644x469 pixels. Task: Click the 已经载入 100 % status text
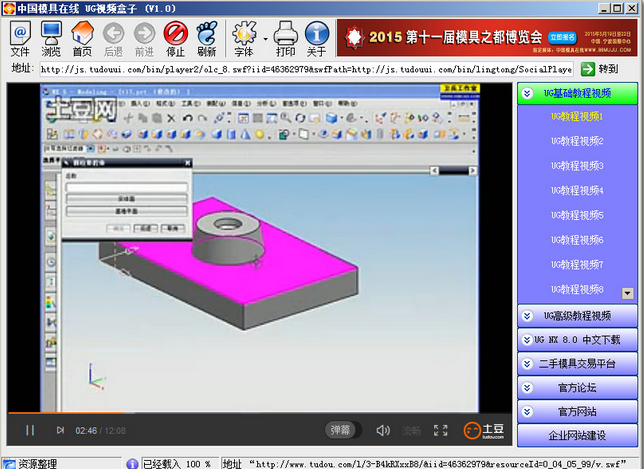click(177, 464)
